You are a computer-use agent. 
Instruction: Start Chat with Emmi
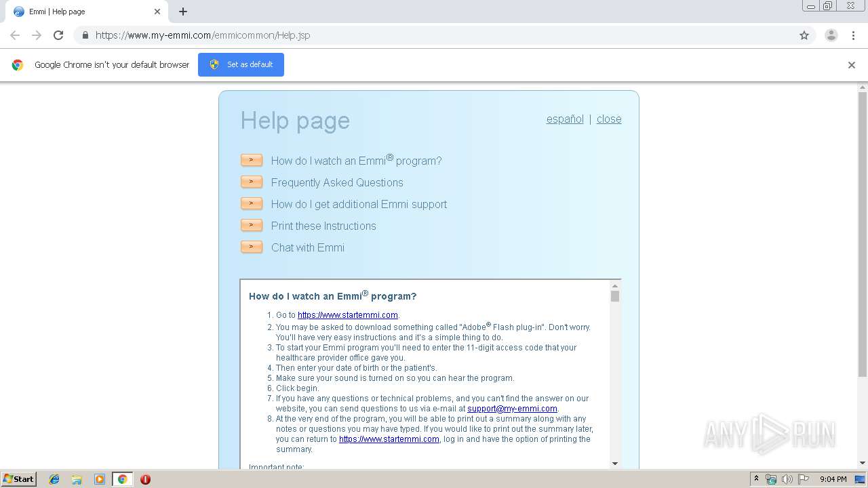click(x=308, y=247)
